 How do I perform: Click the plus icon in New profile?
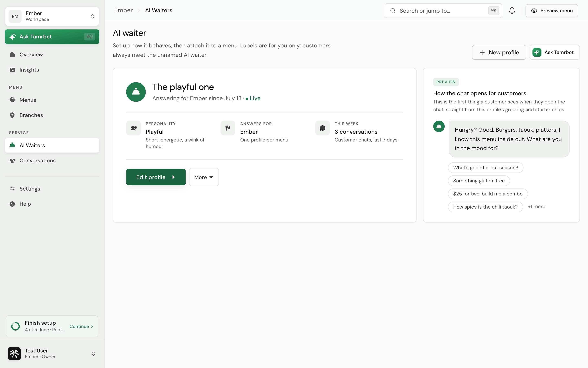click(x=482, y=52)
